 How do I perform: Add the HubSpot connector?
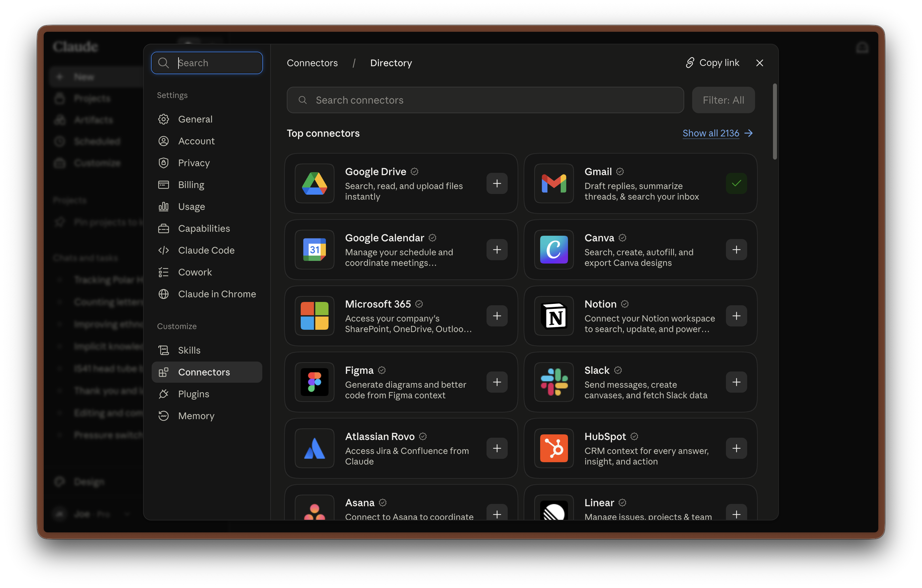(736, 448)
